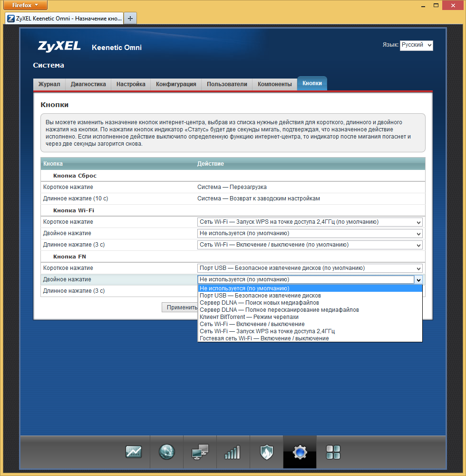Click the Keenetic Omni title text
Image resolution: width=466 pixels, height=476 pixels.
116,47
